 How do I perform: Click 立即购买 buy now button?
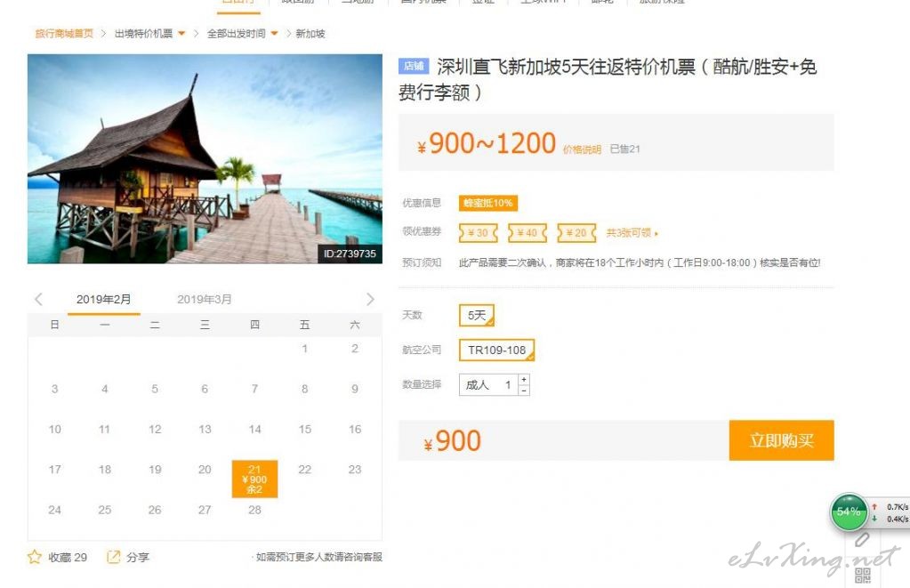(781, 440)
